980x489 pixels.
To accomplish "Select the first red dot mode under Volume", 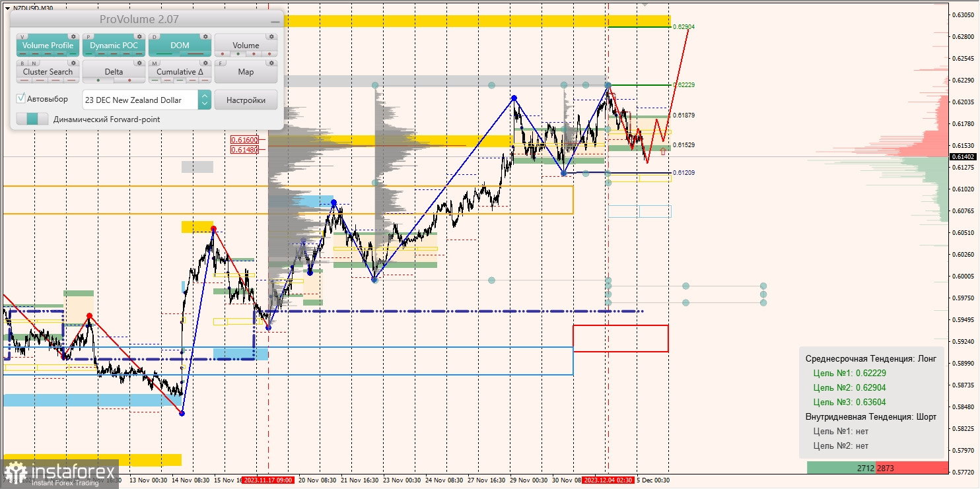I will (223, 53).
